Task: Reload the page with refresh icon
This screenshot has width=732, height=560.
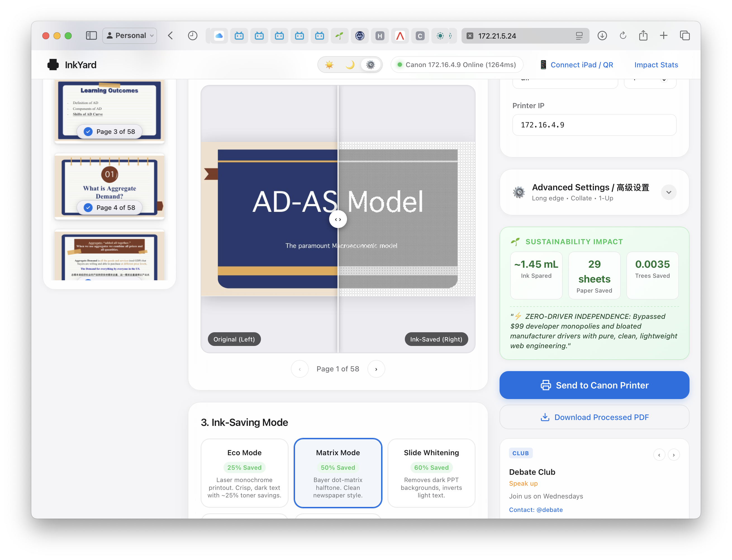Action: tap(622, 36)
